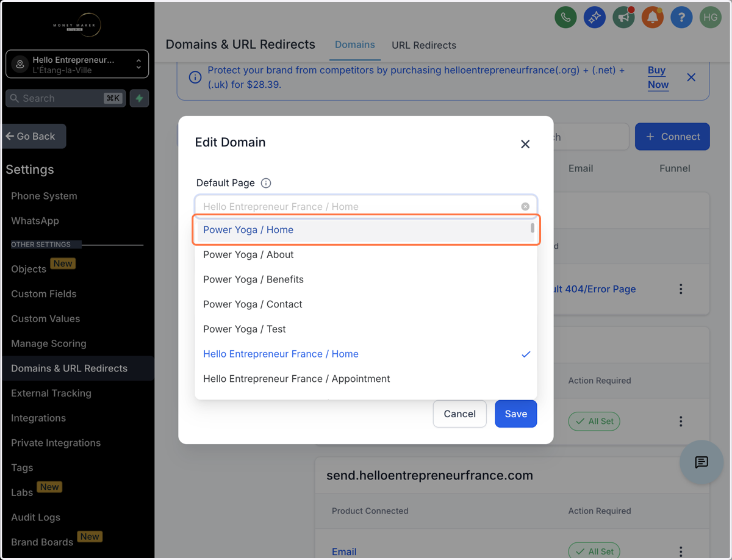Open three-dot menu for 404/Error Page row
The width and height of the screenshot is (732, 560).
click(x=681, y=289)
